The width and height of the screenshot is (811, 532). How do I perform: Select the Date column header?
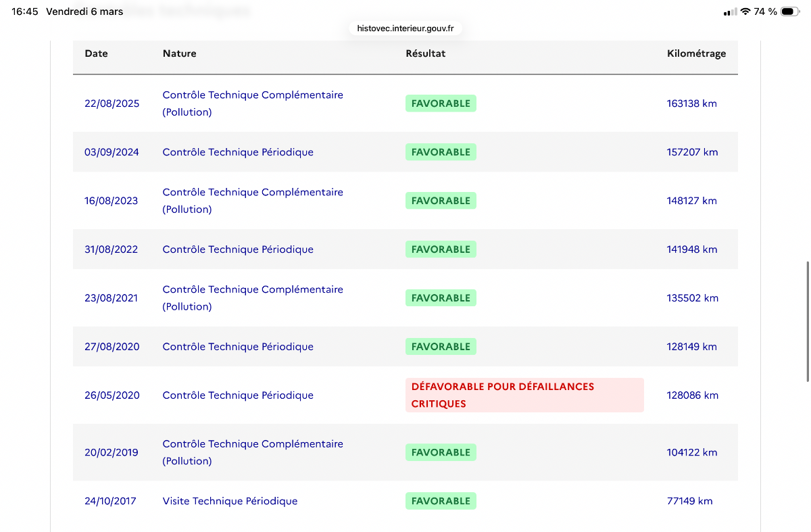tap(96, 53)
